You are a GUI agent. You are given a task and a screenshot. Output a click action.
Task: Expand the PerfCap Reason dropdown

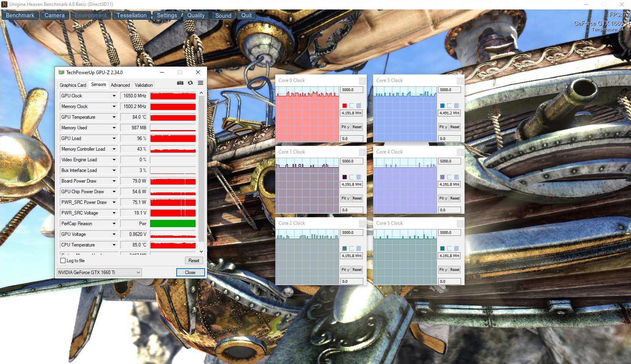[114, 224]
